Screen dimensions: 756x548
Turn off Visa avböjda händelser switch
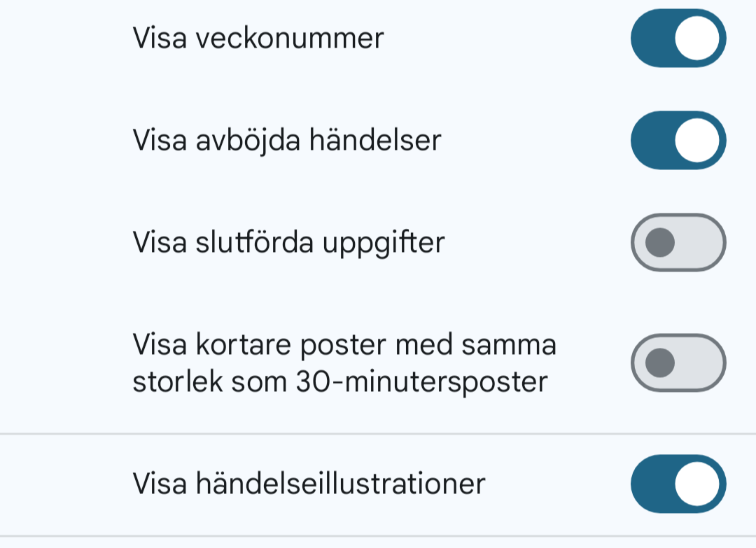[x=678, y=140]
